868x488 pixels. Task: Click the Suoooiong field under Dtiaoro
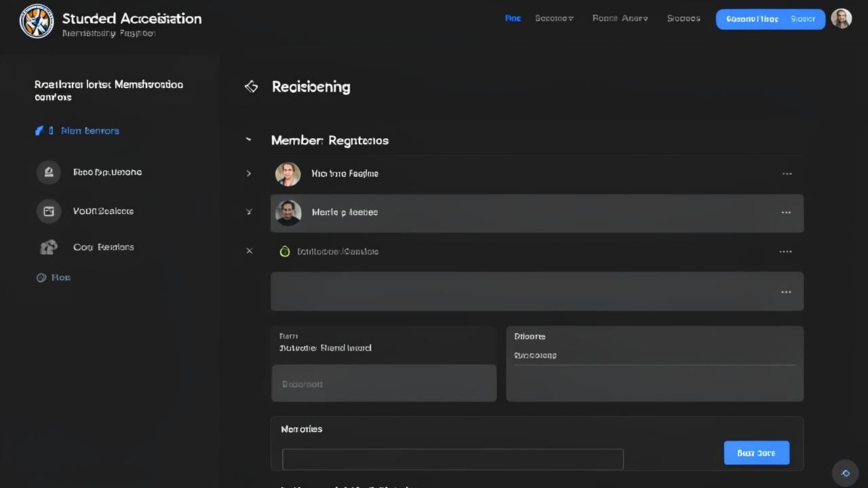[x=654, y=356]
